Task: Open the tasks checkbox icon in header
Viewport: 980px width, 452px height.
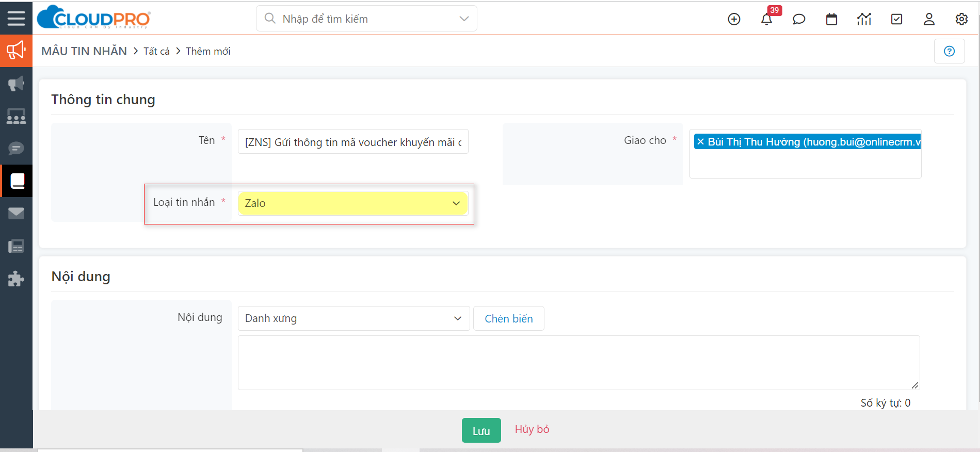Action: (x=897, y=19)
